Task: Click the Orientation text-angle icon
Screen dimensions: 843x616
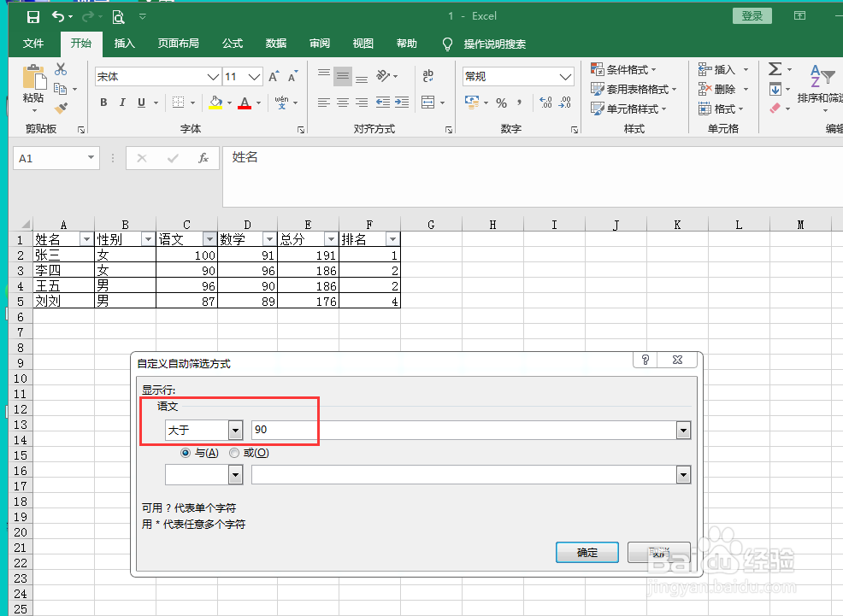Action: coord(383,76)
